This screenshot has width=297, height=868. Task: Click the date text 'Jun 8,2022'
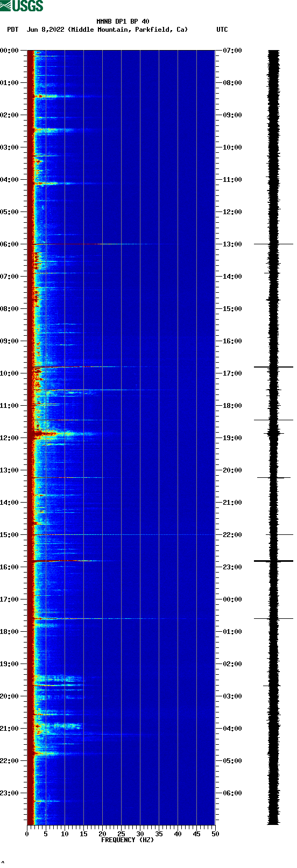pyautogui.click(x=46, y=30)
